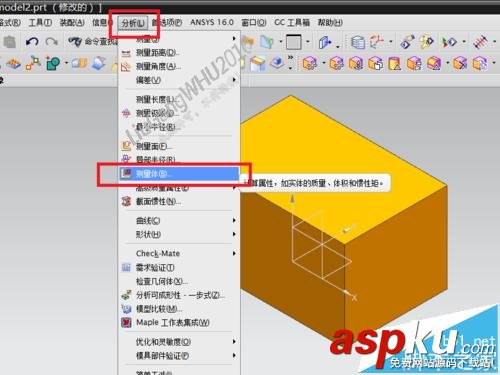Expand the 优化和灵敏度(O) submenu

click(234, 342)
